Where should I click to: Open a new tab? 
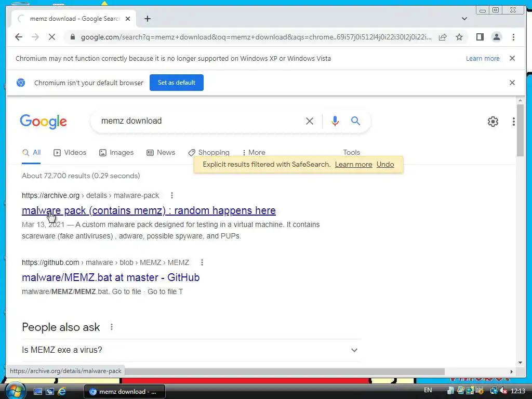tap(147, 19)
